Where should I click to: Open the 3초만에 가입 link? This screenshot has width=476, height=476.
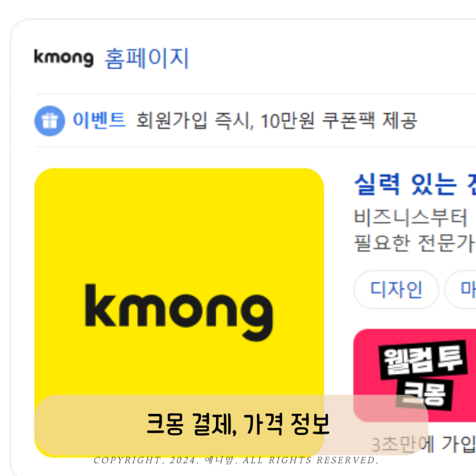click(423, 444)
